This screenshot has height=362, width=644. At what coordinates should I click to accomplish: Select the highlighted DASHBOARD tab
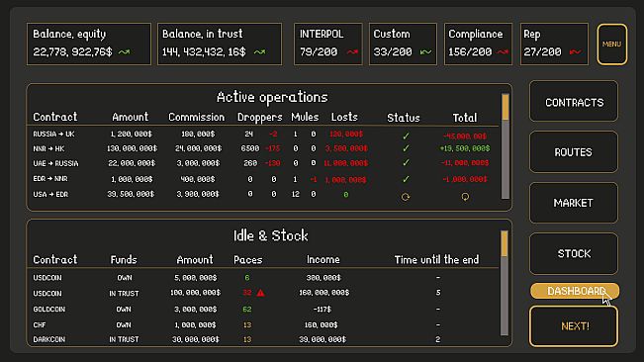(x=575, y=291)
